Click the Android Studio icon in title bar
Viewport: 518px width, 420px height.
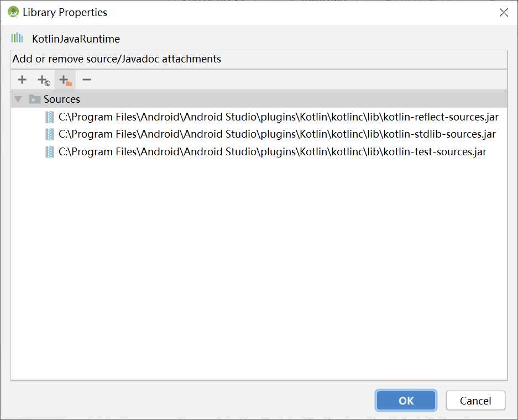pos(13,12)
